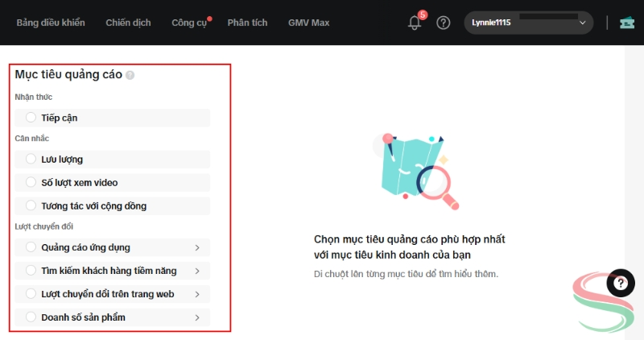The width and height of the screenshot is (644, 340).
Task: Select the Tiếp cận radio option
Action: (x=31, y=118)
